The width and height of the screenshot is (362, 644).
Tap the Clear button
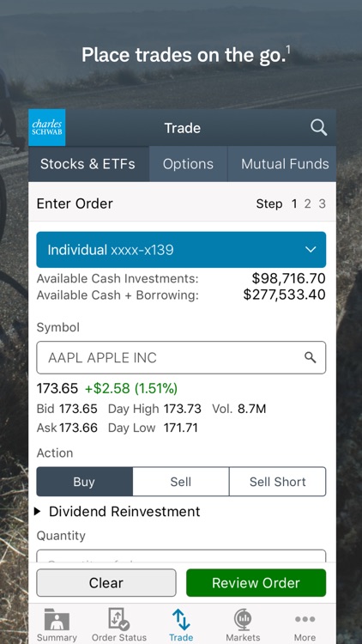coord(106,582)
